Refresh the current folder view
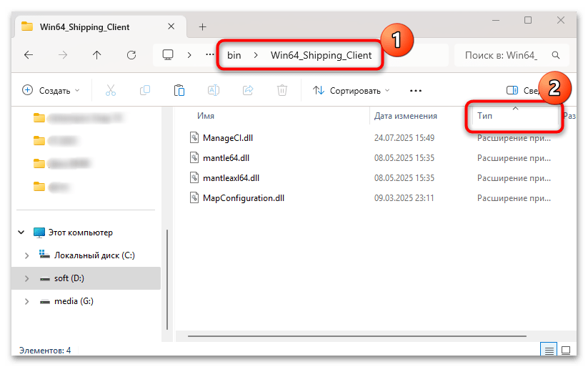The image size is (588, 367). (131, 54)
